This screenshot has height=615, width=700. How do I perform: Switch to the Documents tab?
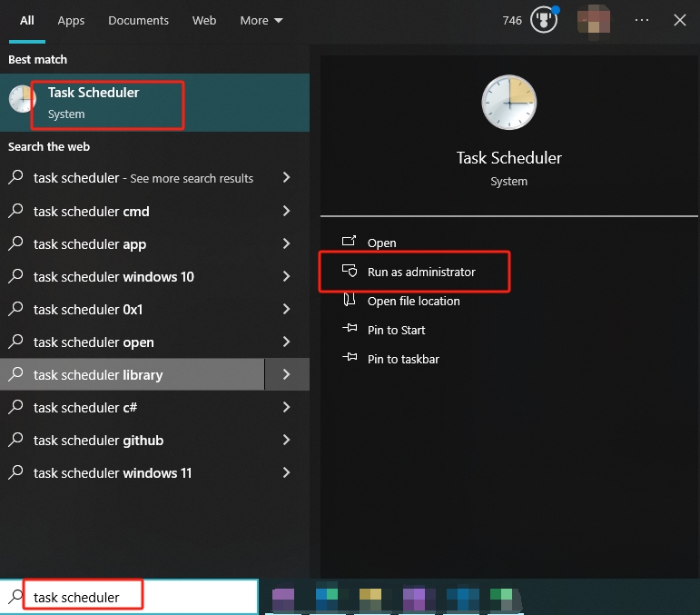[138, 21]
